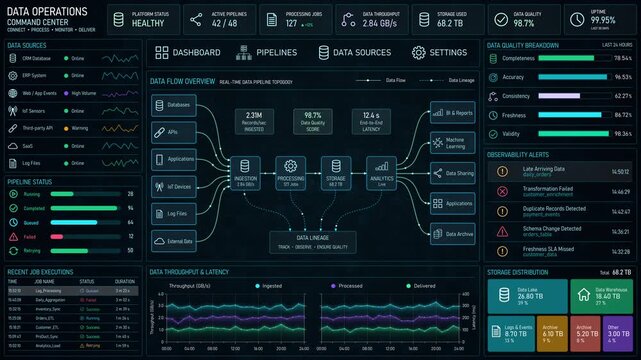This screenshot has width=641, height=360.
Task: Open the IoT Devices source node
Action: [174, 187]
